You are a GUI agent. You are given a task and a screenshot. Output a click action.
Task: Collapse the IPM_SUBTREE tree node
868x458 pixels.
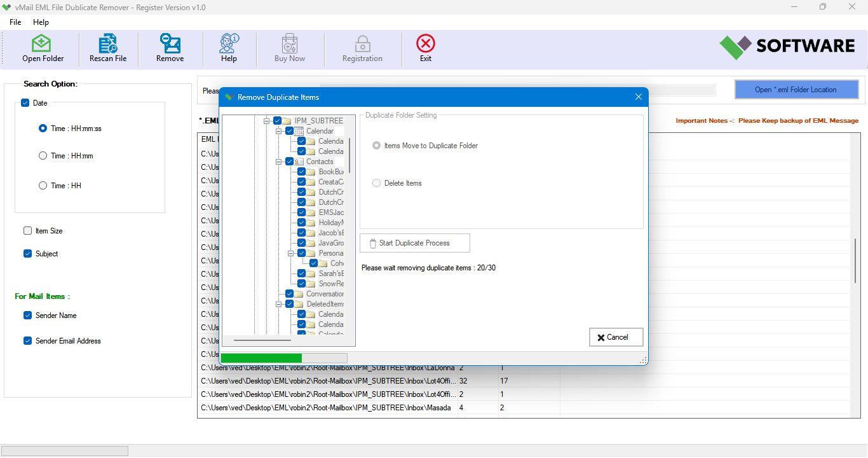point(267,121)
